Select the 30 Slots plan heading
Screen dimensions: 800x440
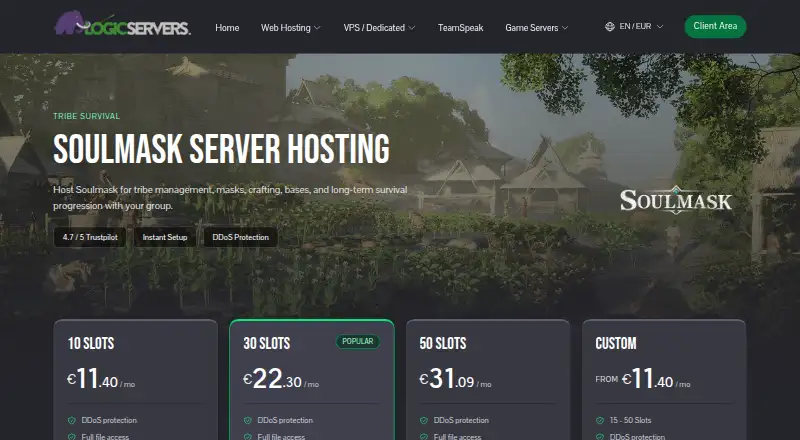click(266, 344)
